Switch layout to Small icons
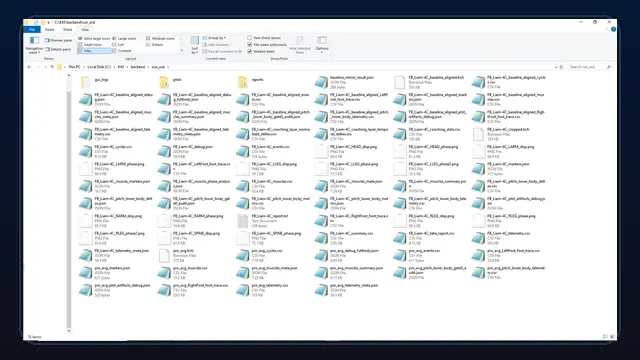 [x=90, y=44]
